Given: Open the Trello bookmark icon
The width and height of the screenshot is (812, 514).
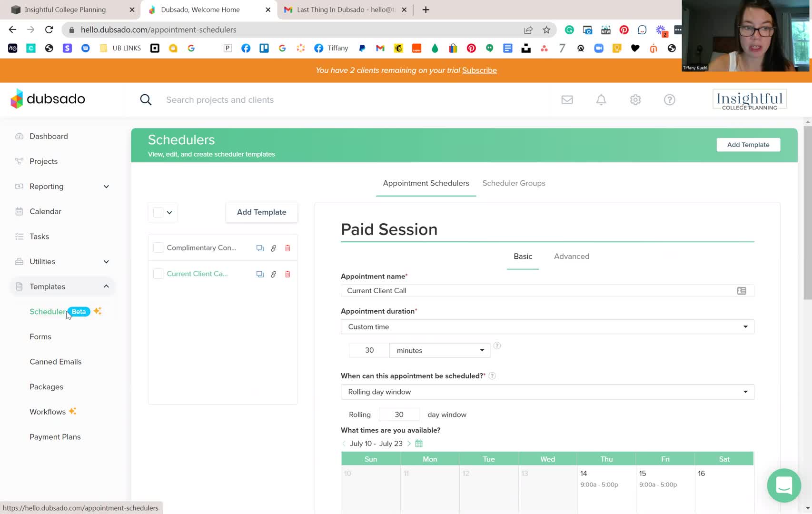Looking at the screenshot, I should [x=264, y=48].
